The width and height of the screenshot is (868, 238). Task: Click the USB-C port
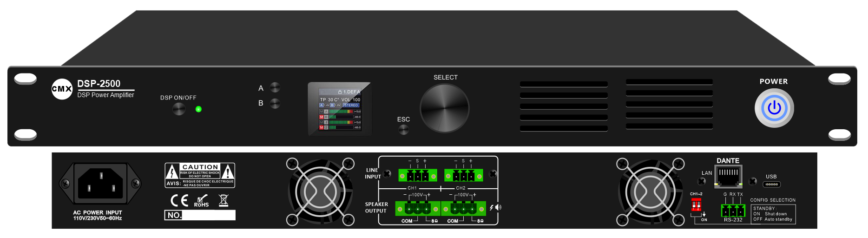[771, 184]
